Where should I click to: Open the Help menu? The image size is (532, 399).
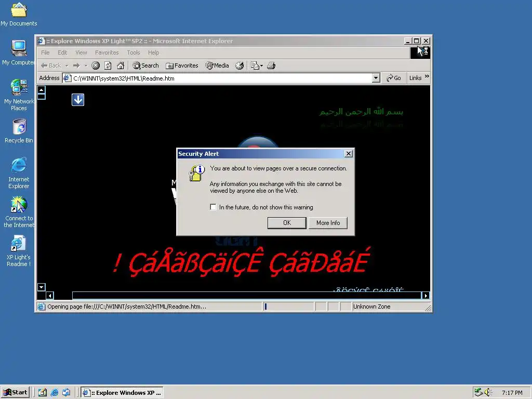(153, 52)
